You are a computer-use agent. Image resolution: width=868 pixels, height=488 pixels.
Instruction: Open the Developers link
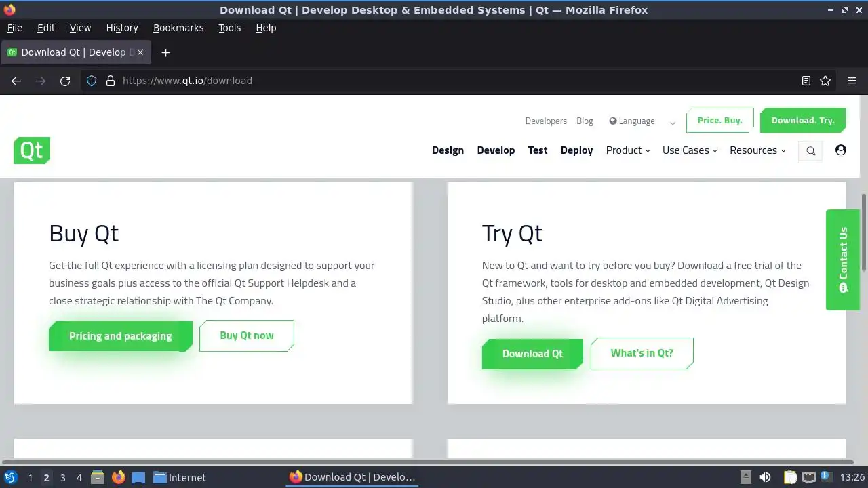click(x=546, y=121)
